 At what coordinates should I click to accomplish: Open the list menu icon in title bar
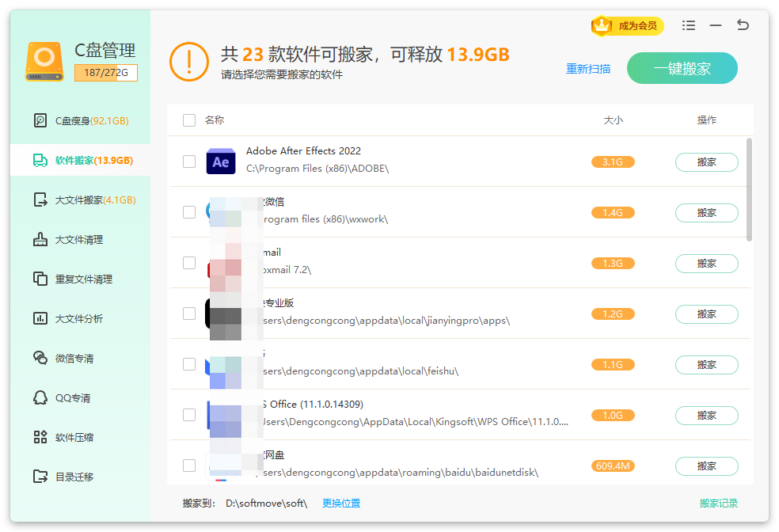pyautogui.click(x=689, y=25)
